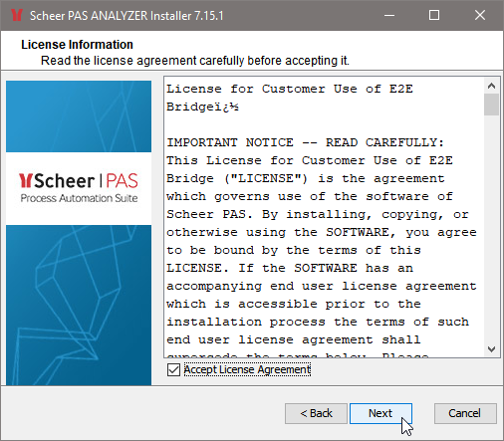Cancel the installation
The height and width of the screenshot is (441, 504).
tap(465, 413)
